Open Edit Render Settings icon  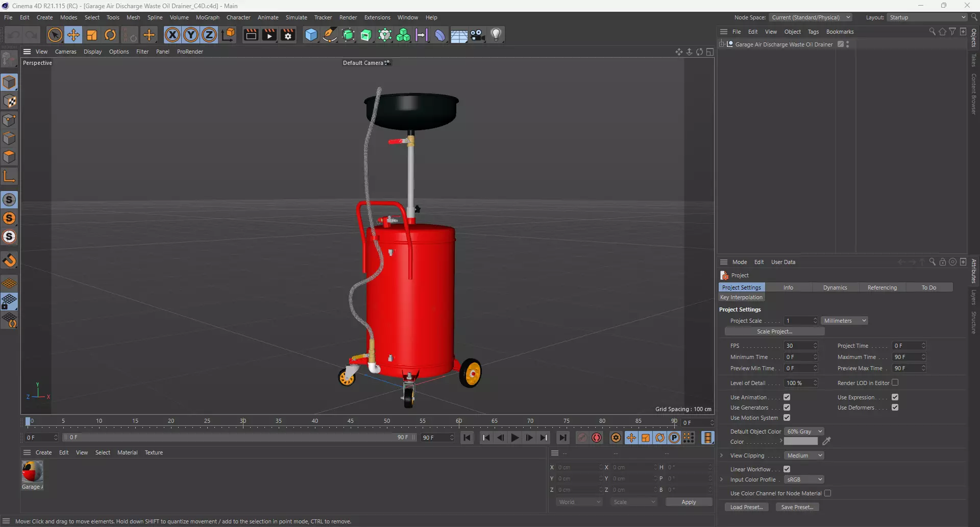click(x=288, y=35)
